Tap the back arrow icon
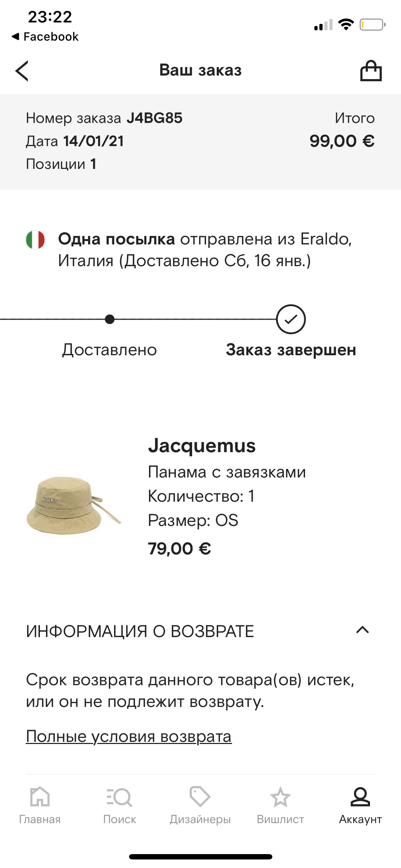Viewport: 401px width, 868px height. click(x=22, y=71)
